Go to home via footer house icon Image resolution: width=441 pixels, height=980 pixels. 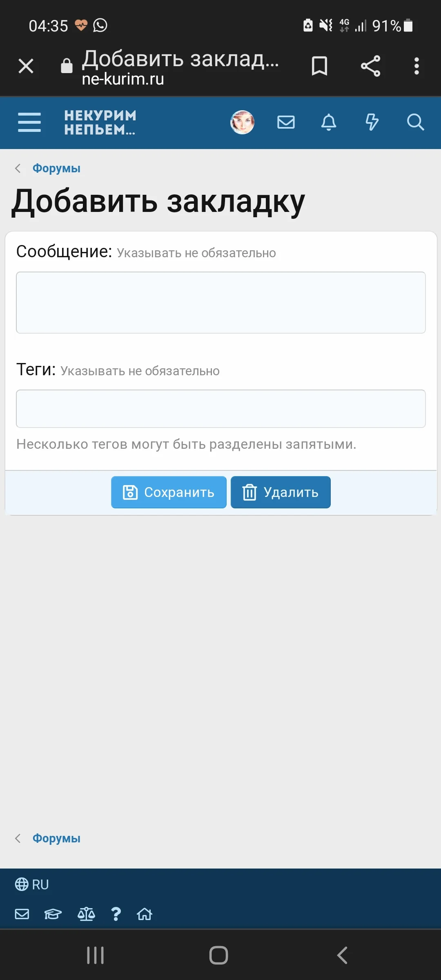pos(145,914)
